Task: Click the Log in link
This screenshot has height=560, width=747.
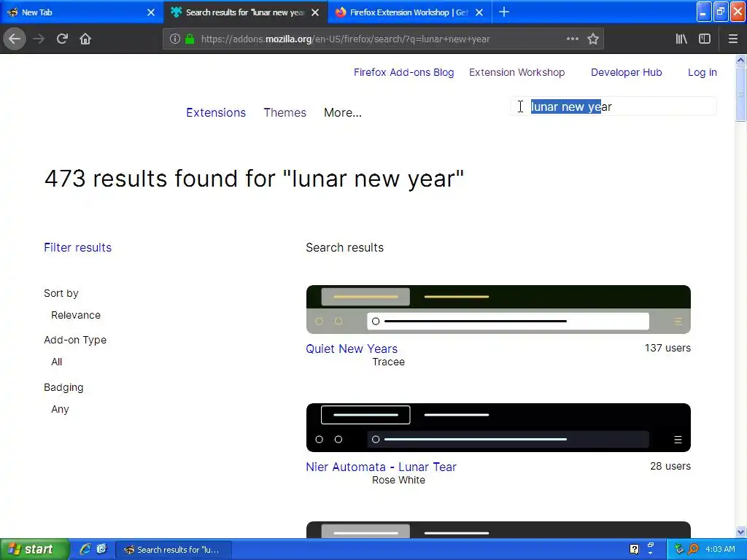Action: tap(703, 72)
